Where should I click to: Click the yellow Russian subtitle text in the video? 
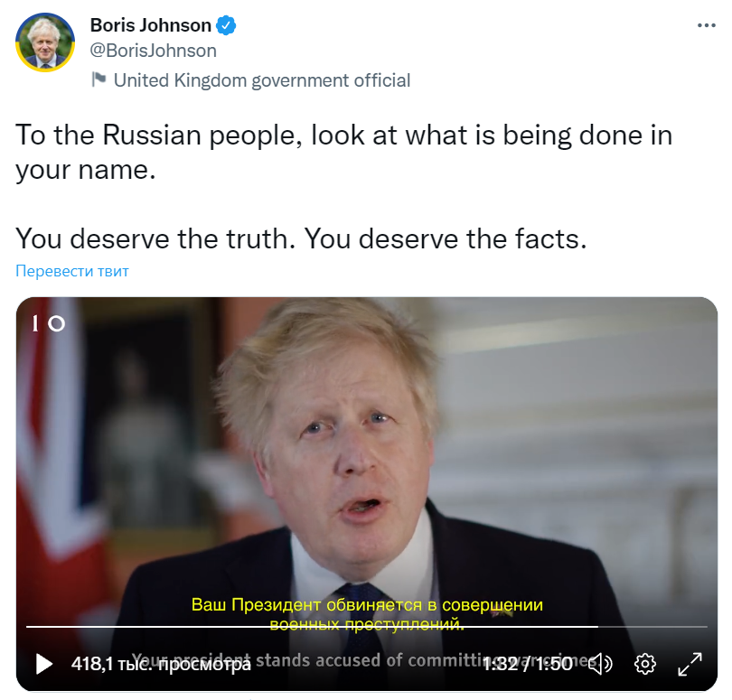pos(367,614)
